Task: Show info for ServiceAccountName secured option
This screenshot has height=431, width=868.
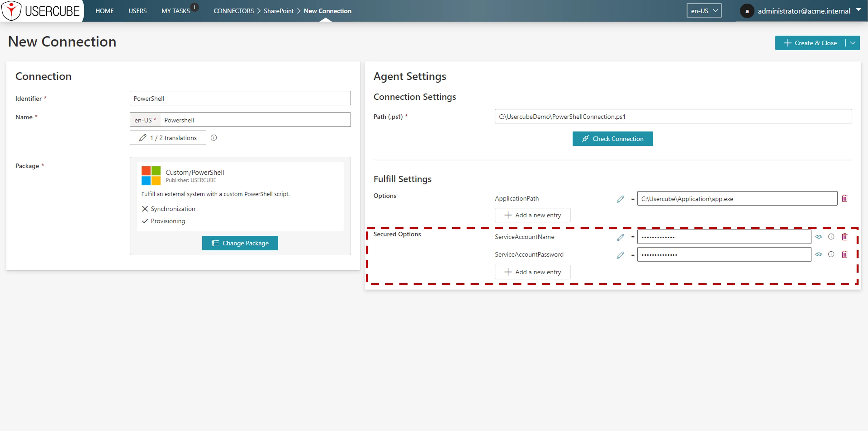Action: [831, 237]
